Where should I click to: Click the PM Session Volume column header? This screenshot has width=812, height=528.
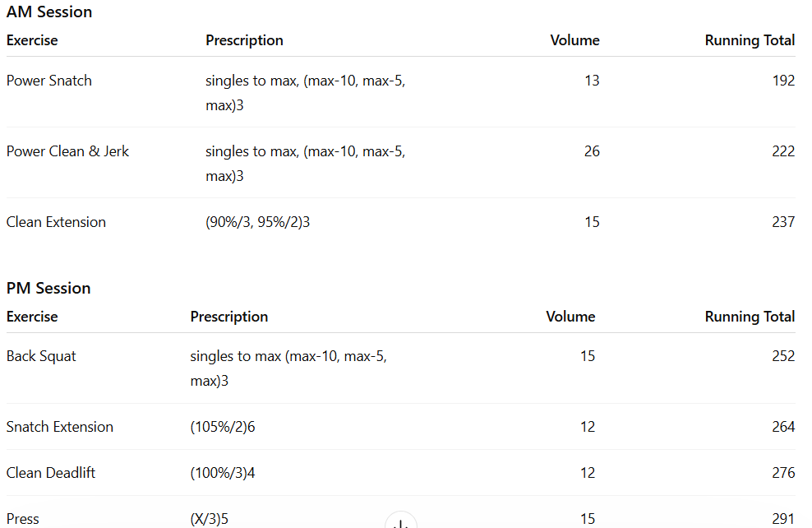(x=570, y=317)
